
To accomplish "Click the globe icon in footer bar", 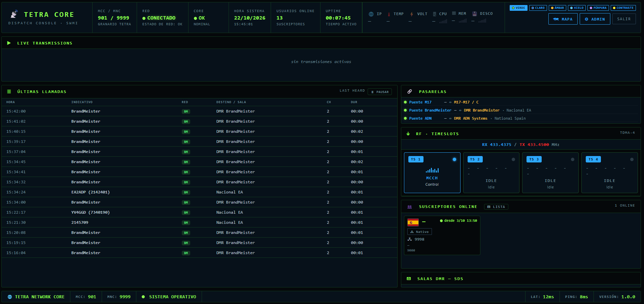I will (10, 297).
